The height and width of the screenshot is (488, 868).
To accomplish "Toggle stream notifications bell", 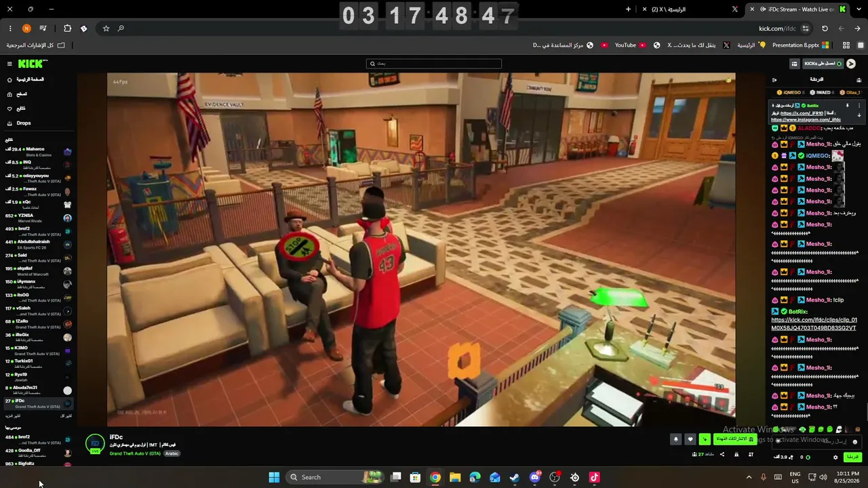I will (x=675, y=439).
